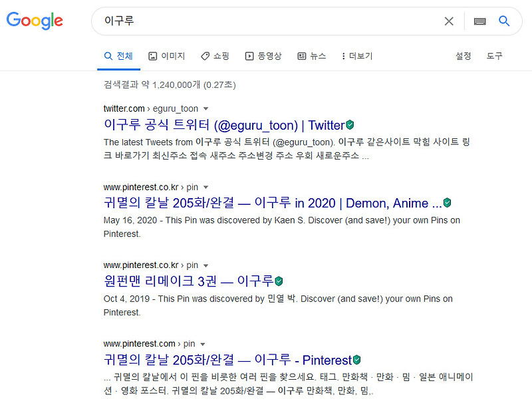Open the on-screen keyboard icon
This screenshot has height=409, width=532.
[x=479, y=21]
